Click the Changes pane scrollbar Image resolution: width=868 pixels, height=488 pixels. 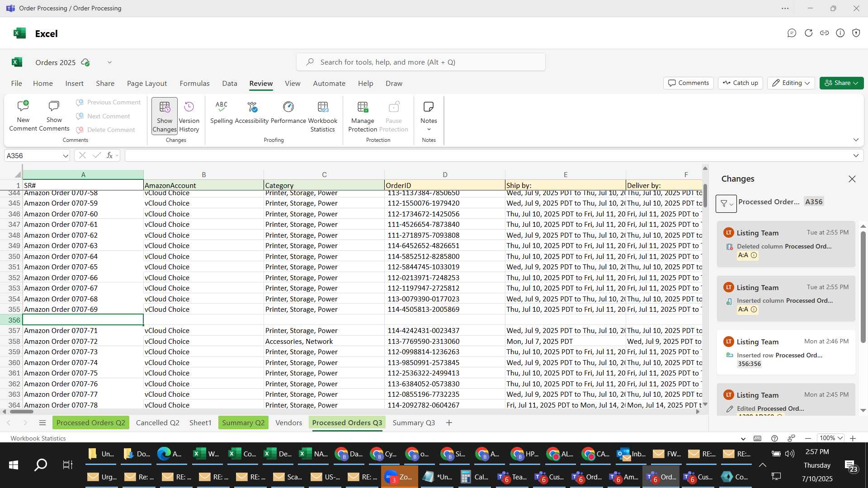[x=863, y=287]
